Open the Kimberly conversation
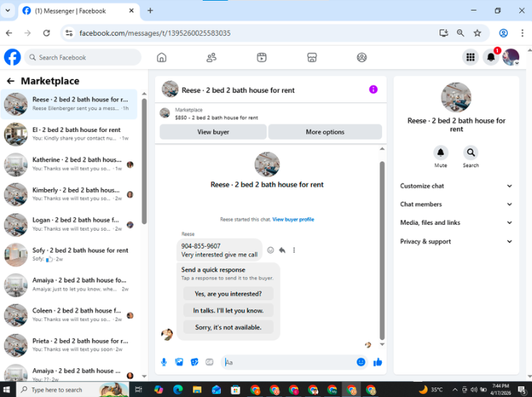The width and height of the screenshot is (532, 397). (69, 194)
